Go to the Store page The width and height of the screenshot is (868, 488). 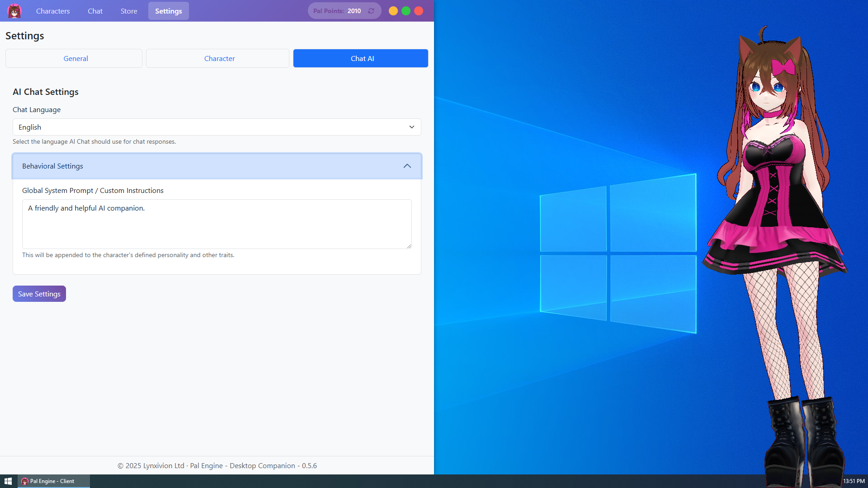point(128,10)
